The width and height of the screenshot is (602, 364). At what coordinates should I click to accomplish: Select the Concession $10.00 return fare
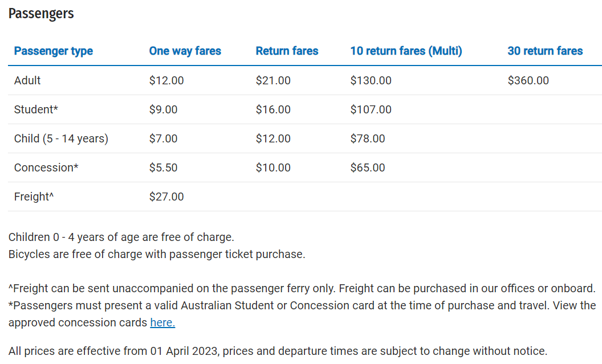(272, 167)
